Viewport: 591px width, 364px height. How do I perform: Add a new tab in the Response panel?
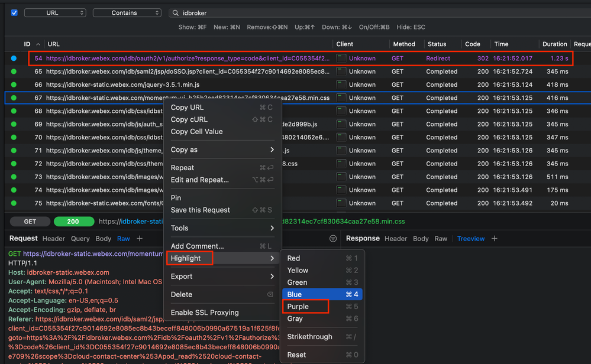tap(494, 238)
